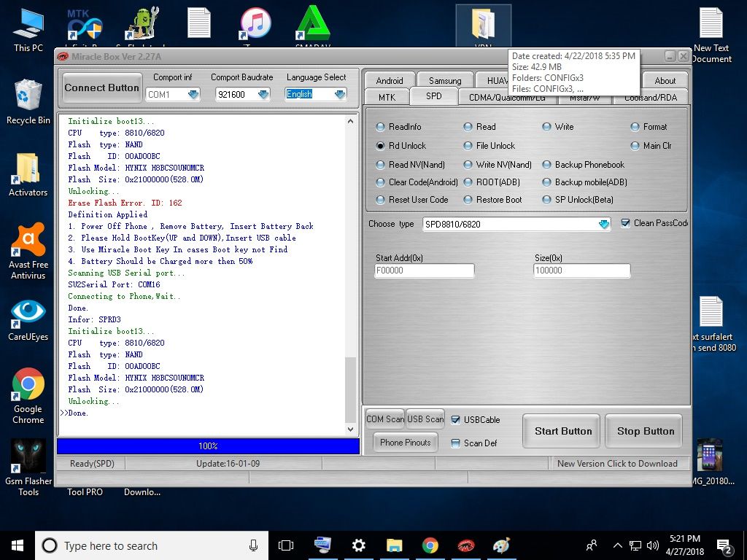Open the MTK tab
Viewport: 747px width, 560px height.
tap(387, 97)
